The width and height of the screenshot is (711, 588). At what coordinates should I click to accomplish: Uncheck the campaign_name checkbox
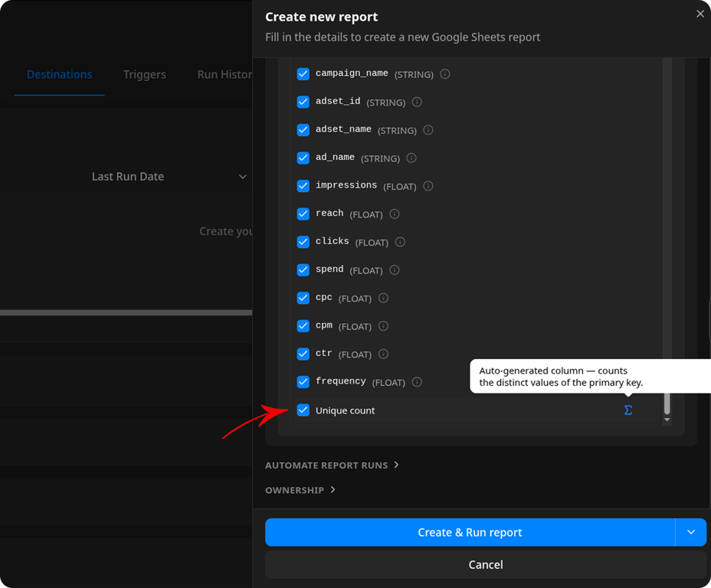(303, 73)
